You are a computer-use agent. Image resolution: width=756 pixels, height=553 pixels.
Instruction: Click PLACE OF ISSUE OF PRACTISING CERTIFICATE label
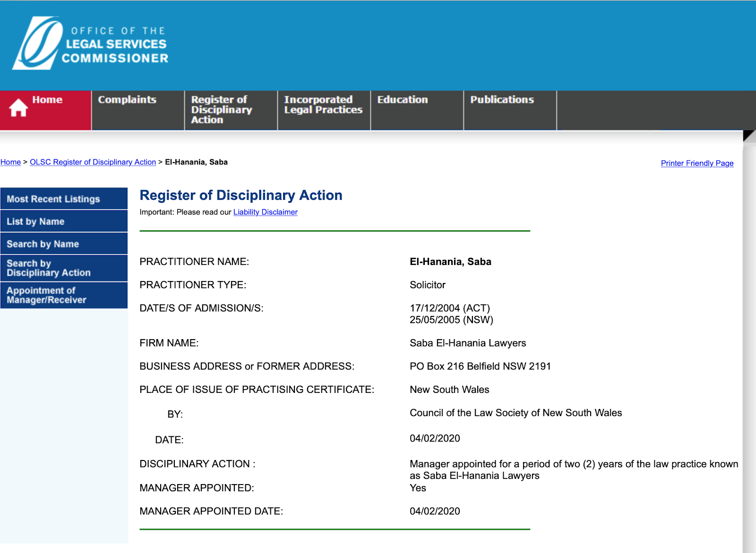point(257,390)
